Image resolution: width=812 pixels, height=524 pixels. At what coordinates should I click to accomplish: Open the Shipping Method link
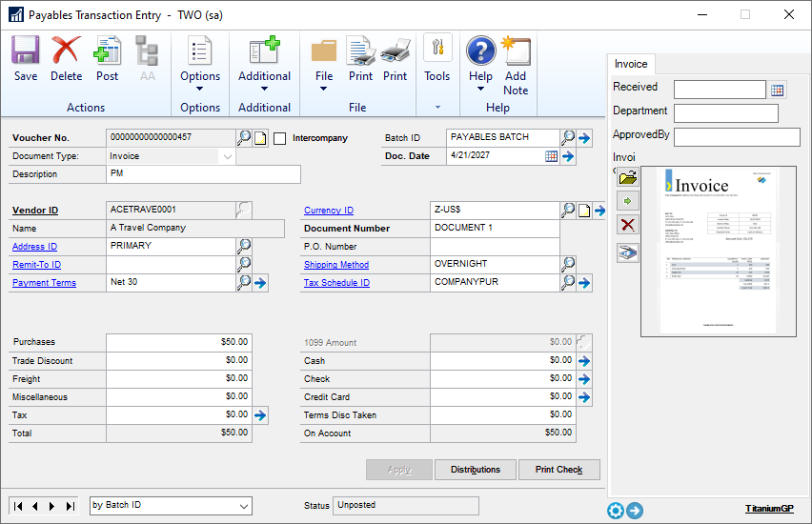tap(336, 265)
